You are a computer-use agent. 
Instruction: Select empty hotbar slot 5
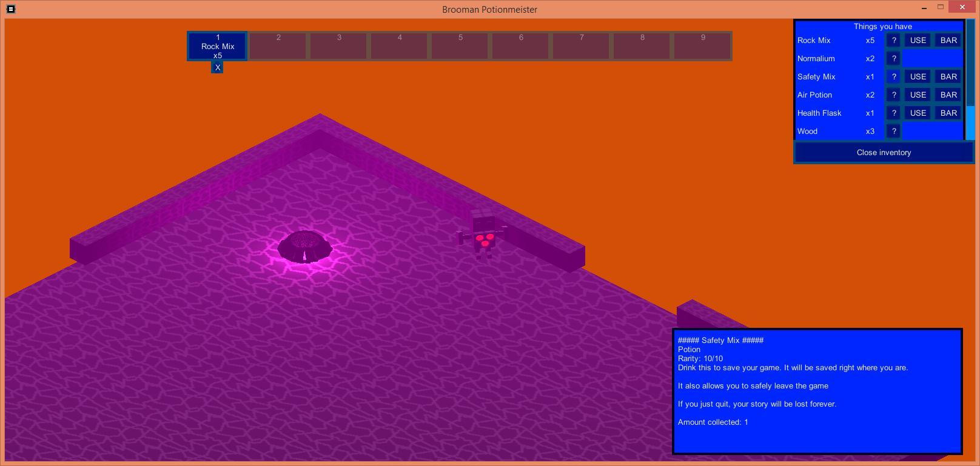460,46
